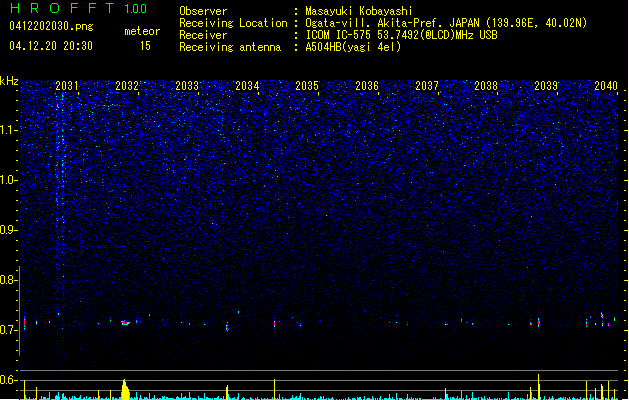The height and width of the screenshot is (400, 629).
Task: Click the date stamp 04.12.20 20:30
Action: 51,46
